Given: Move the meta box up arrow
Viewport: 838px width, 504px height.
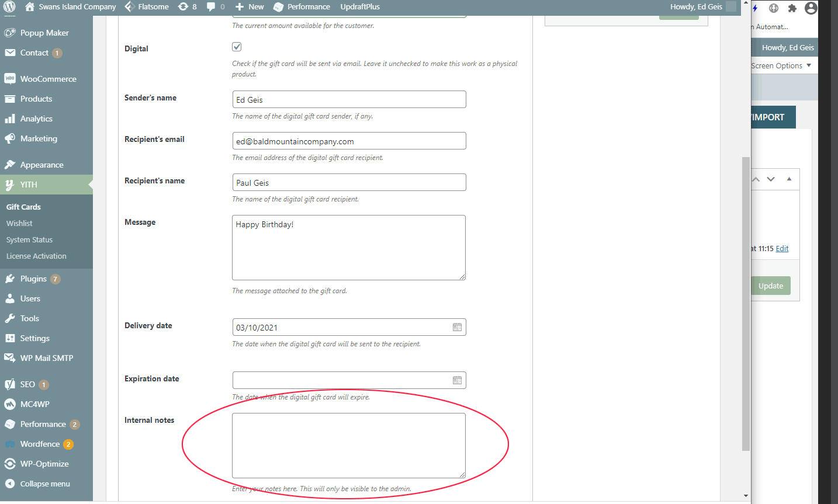Looking at the screenshot, I should (x=756, y=179).
